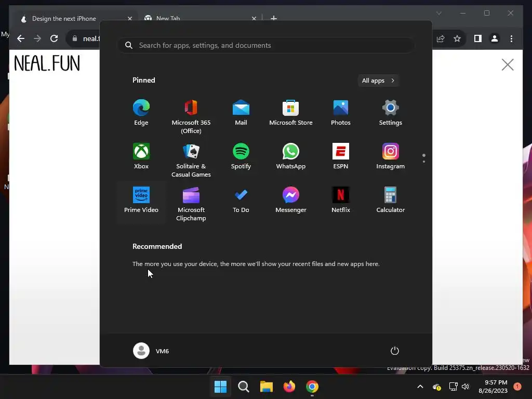
Task: Open the Edge pinned app
Action: coord(141,113)
